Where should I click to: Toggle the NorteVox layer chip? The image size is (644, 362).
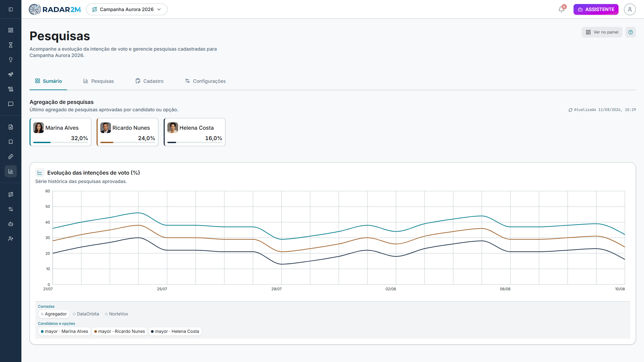116,314
